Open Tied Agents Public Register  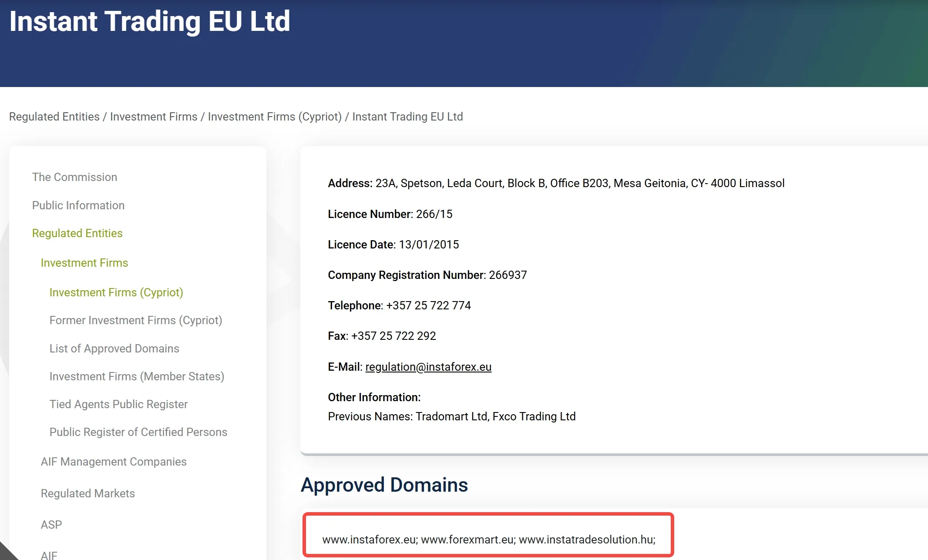[119, 404]
